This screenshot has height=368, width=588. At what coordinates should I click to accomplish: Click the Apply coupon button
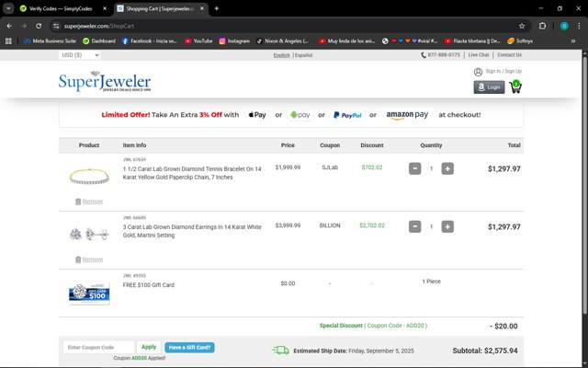point(149,347)
